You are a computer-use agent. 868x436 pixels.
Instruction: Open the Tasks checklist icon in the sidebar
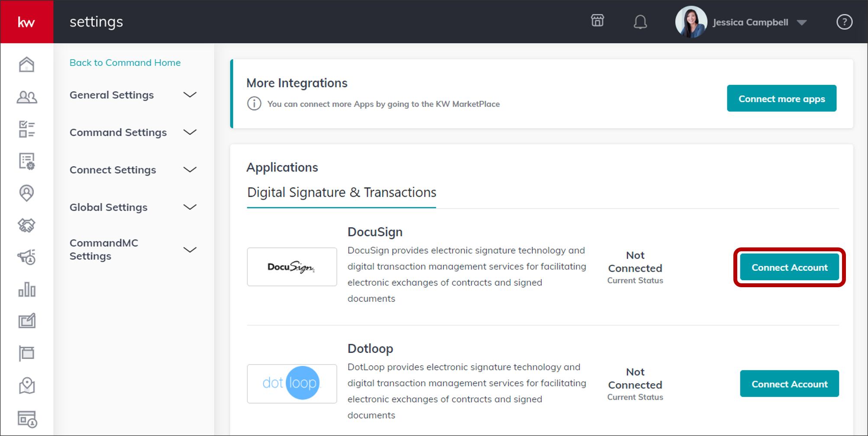pyautogui.click(x=26, y=129)
